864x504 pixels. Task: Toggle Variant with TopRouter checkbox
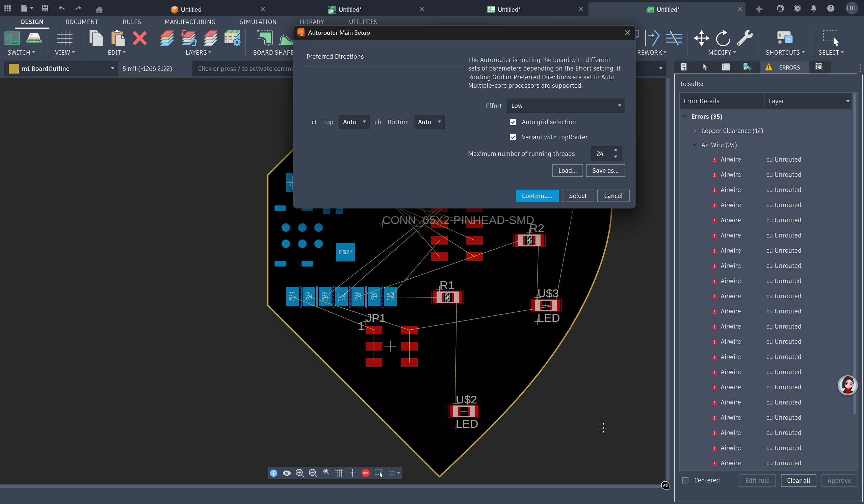(x=513, y=137)
